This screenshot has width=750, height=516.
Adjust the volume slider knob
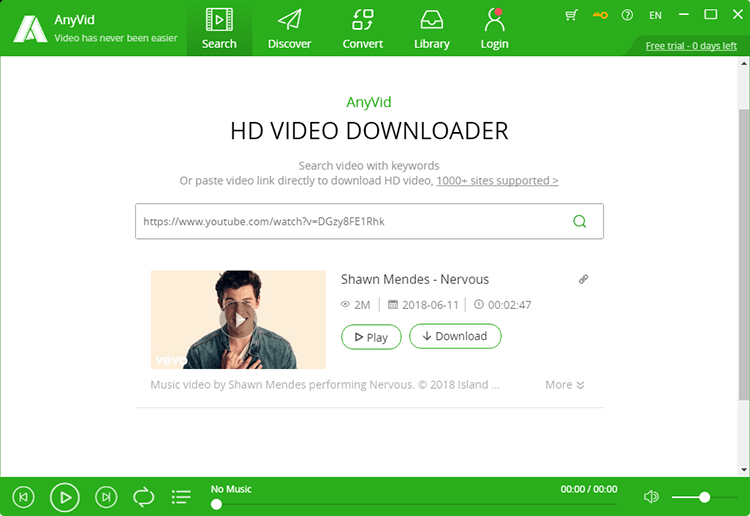[x=704, y=497]
